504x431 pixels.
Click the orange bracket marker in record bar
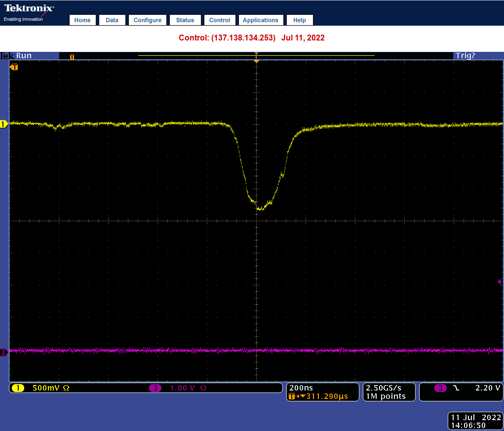click(72, 57)
